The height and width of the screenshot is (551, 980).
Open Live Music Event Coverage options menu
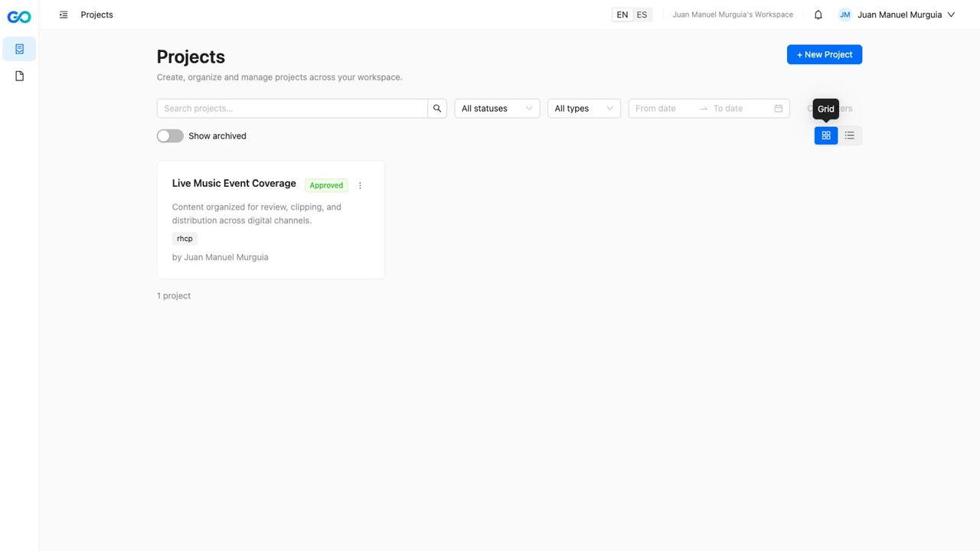point(360,185)
